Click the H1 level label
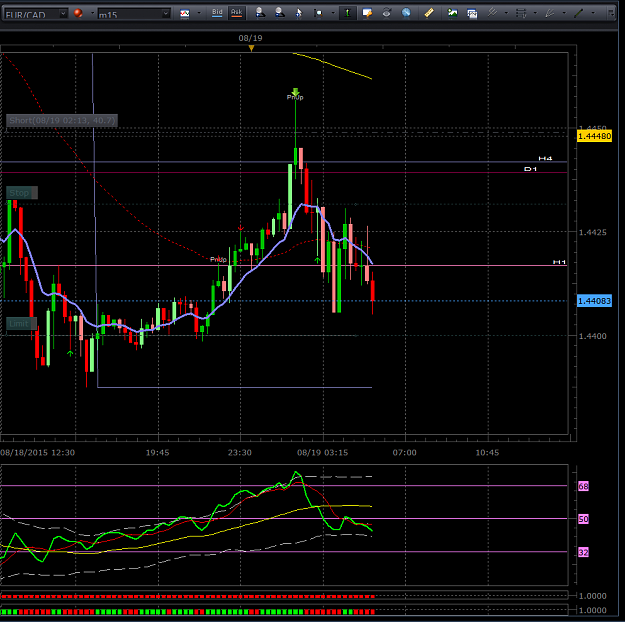Image resolution: width=625 pixels, height=622 pixels. tap(559, 262)
